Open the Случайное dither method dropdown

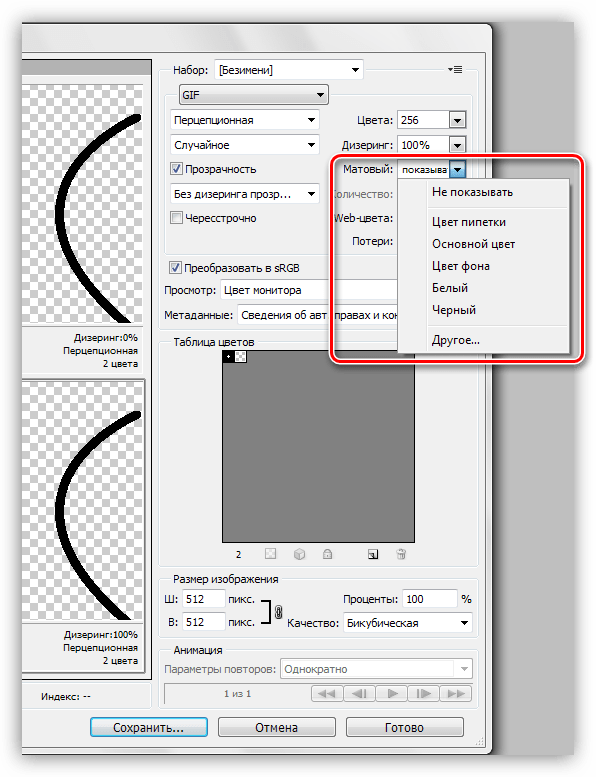coord(245,145)
